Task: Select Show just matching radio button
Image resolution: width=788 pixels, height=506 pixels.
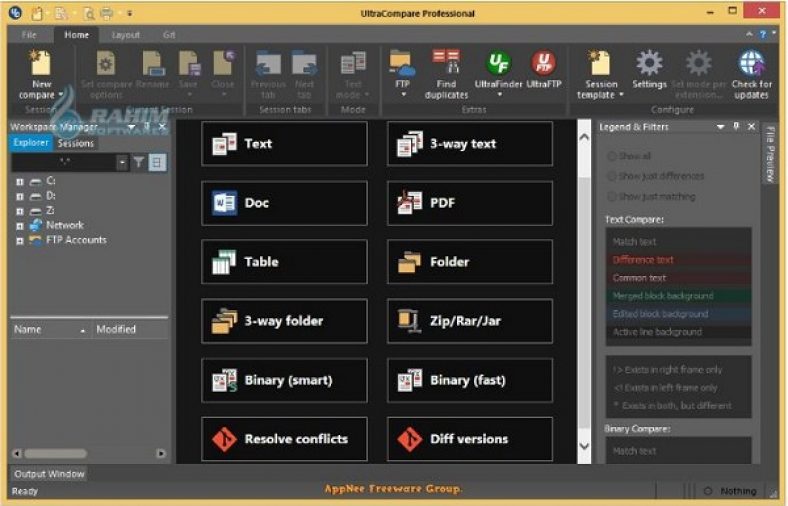Action: point(612,196)
